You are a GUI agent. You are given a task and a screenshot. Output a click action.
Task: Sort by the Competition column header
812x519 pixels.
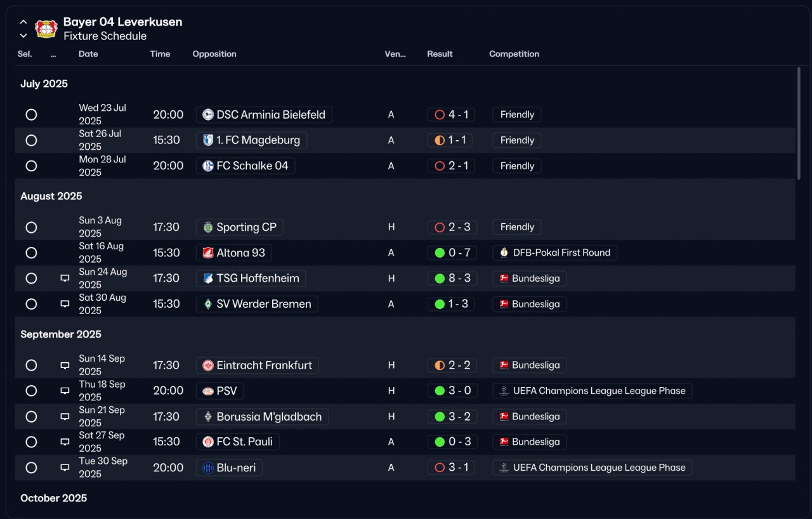click(514, 54)
